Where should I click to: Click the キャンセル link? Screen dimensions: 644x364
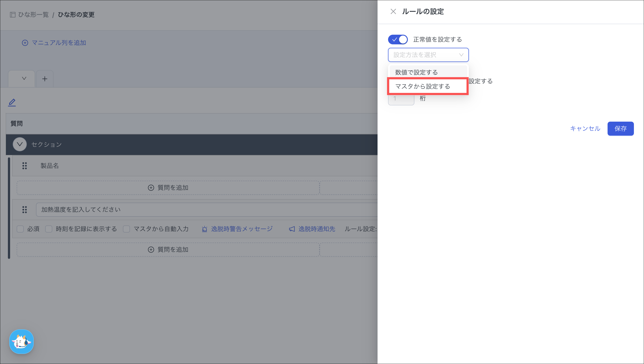585,128
